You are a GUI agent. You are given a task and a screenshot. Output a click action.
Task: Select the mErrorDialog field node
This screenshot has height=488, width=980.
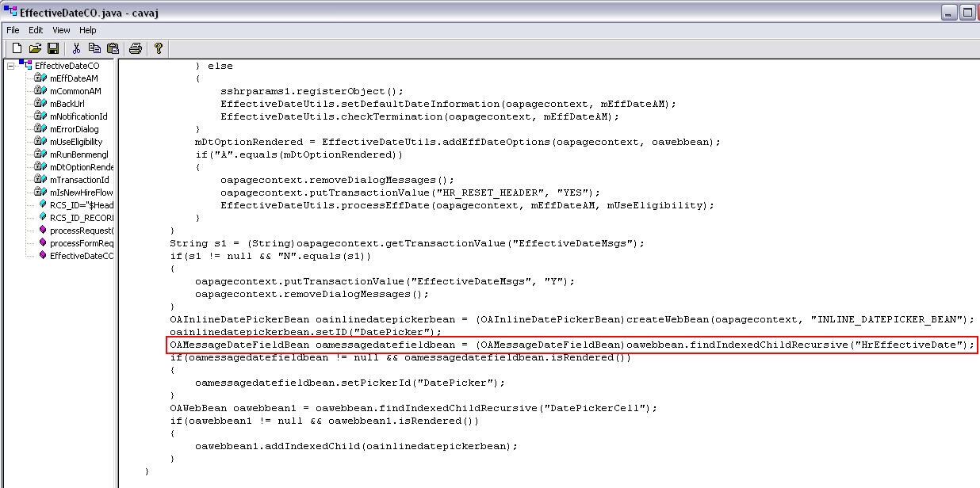coord(74,129)
